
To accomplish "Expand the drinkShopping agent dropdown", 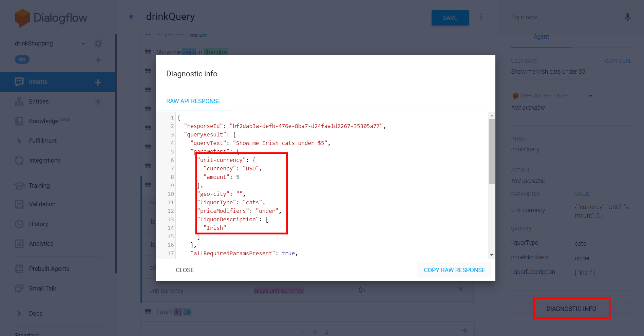I will point(83,43).
